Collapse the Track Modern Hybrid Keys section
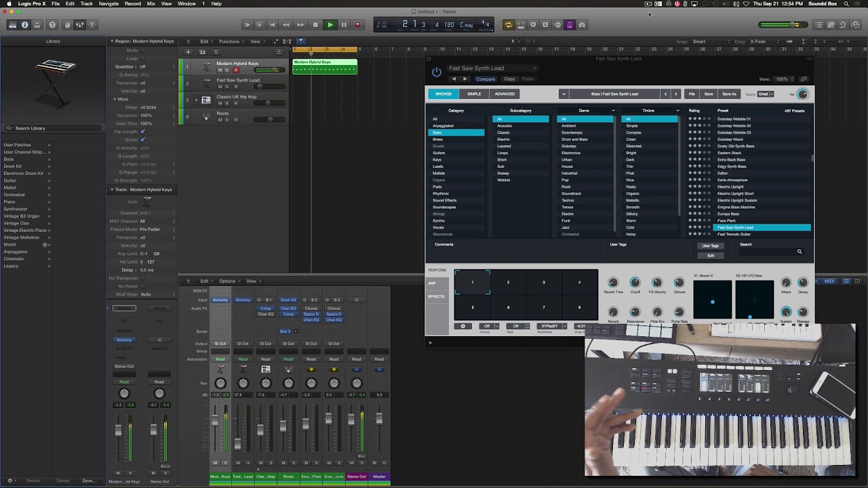The image size is (868, 488). pyautogui.click(x=112, y=190)
